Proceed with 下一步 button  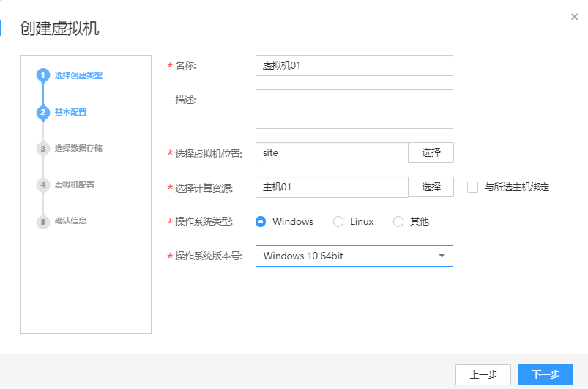coord(546,374)
